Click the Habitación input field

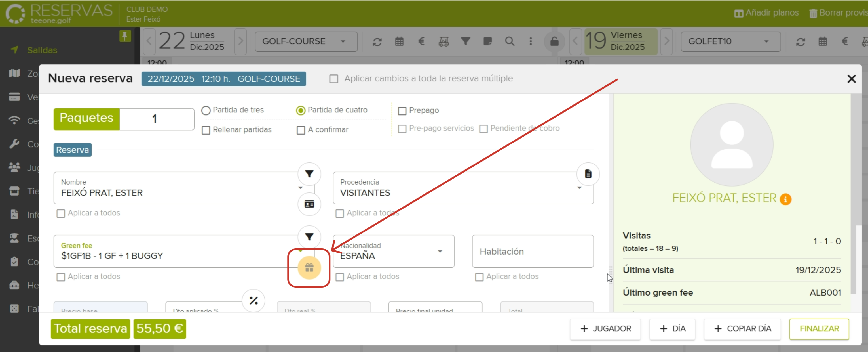coord(532,252)
